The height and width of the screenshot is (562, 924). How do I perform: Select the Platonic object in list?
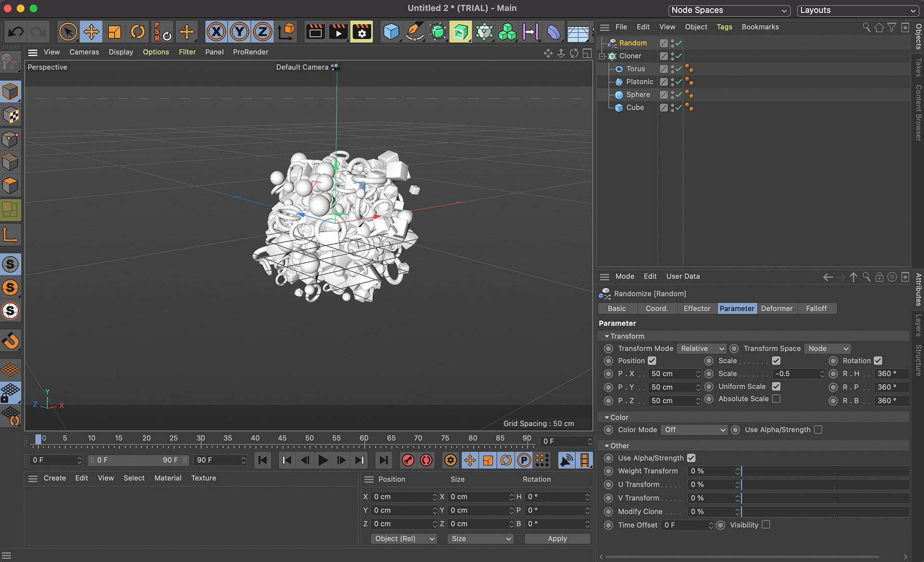click(639, 82)
